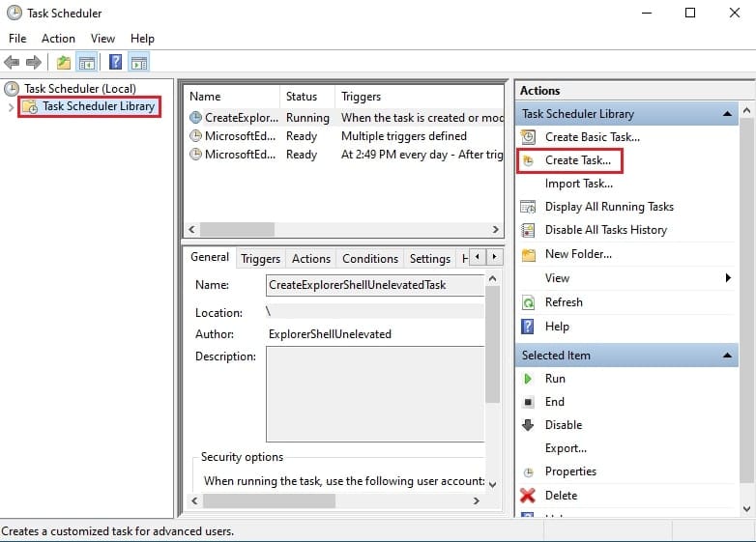Click the Disable All Tasks History icon
Screen dimensions: 756x542
tap(529, 230)
